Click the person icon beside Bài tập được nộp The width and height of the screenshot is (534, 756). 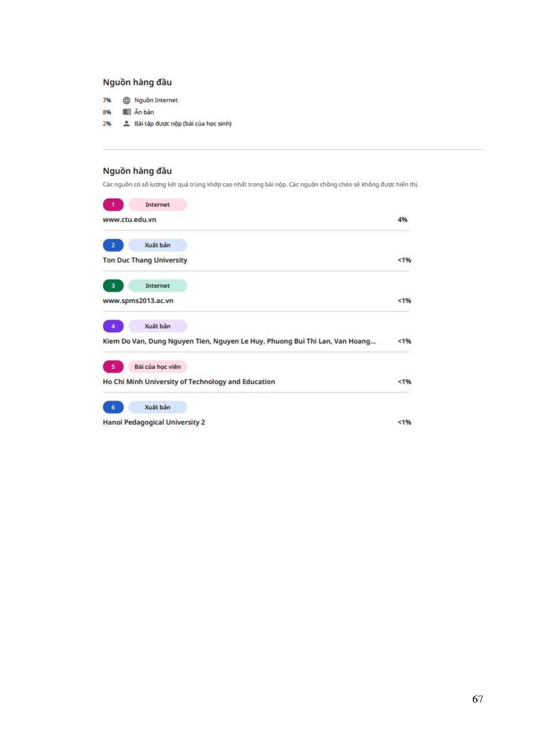127,124
